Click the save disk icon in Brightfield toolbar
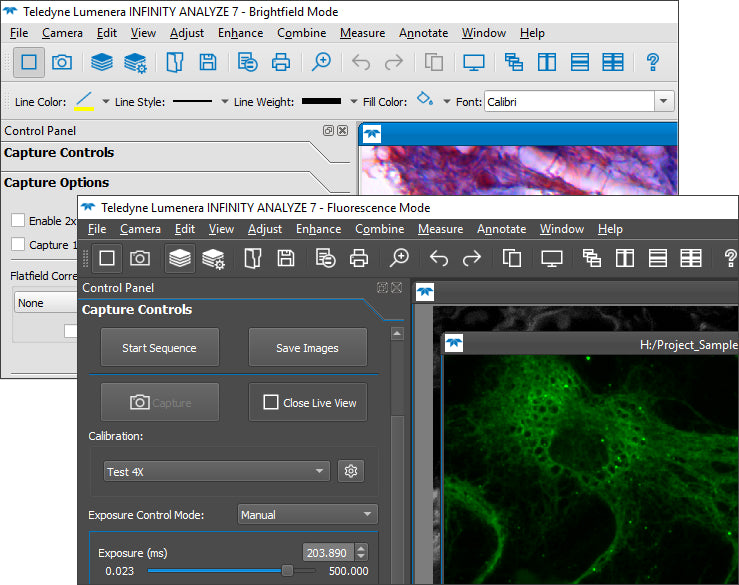739x585 pixels. tap(207, 62)
